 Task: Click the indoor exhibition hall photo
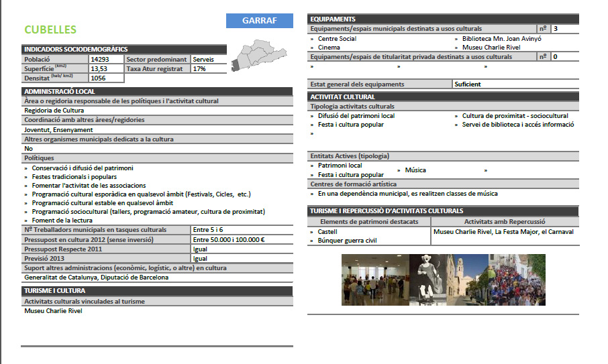click(x=375, y=280)
